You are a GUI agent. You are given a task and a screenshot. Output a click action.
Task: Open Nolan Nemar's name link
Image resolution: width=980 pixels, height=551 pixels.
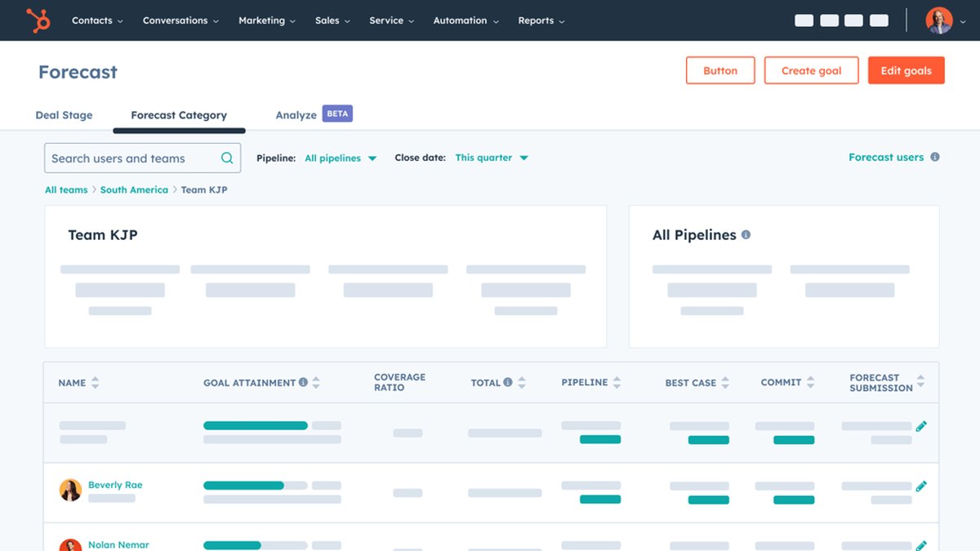118,544
